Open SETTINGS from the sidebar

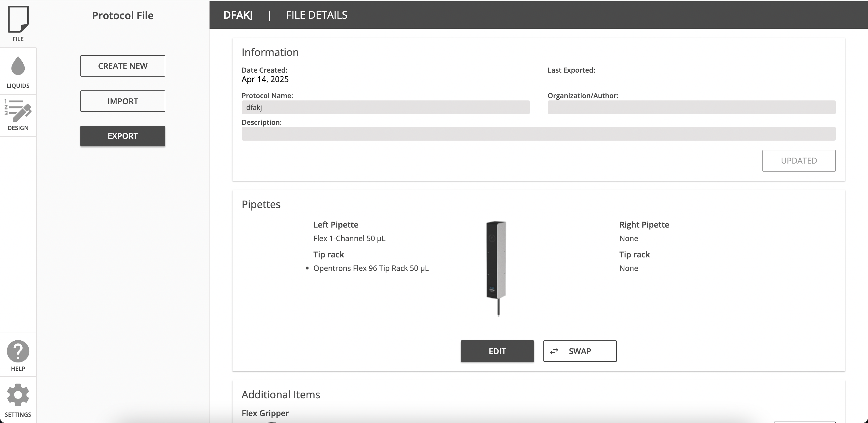(x=18, y=400)
